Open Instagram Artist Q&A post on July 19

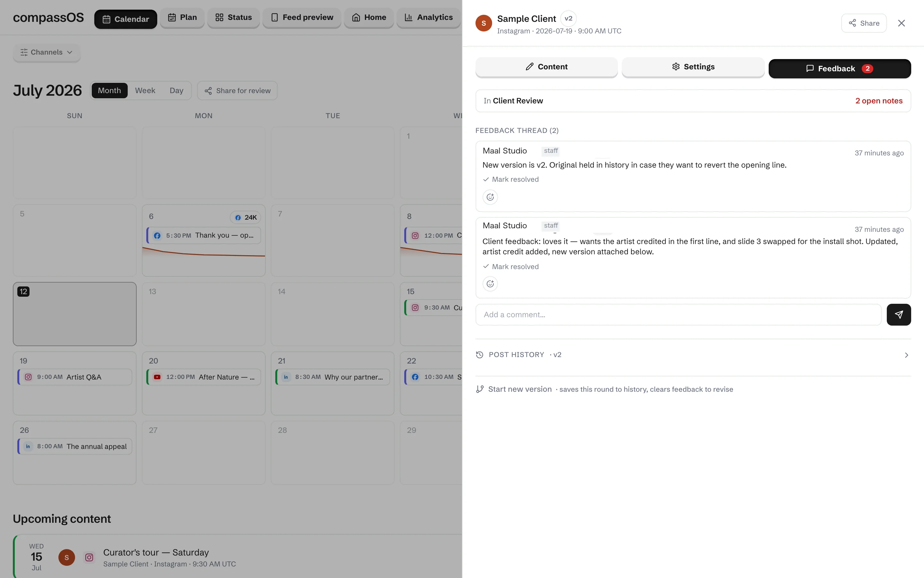[74, 377]
